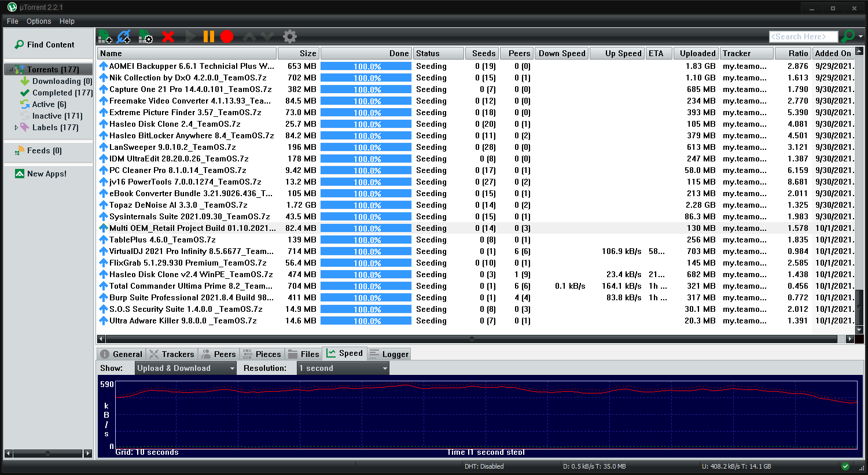Open the search provider dropdown arrow
868x475 pixels.
click(x=860, y=36)
